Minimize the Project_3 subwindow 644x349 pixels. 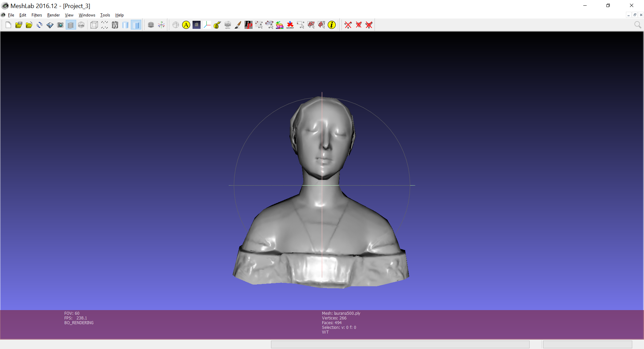[629, 15]
